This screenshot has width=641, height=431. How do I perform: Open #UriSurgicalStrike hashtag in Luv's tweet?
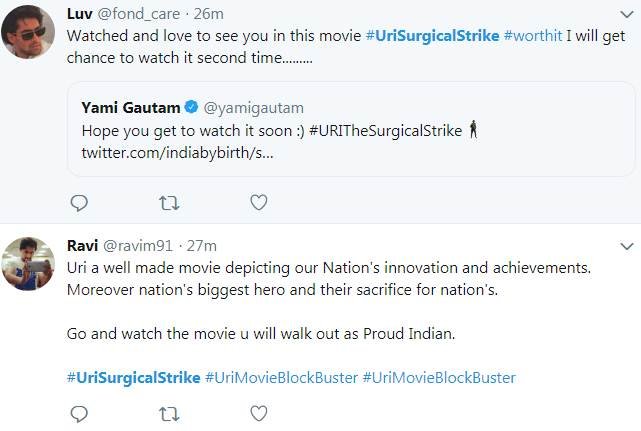(432, 35)
